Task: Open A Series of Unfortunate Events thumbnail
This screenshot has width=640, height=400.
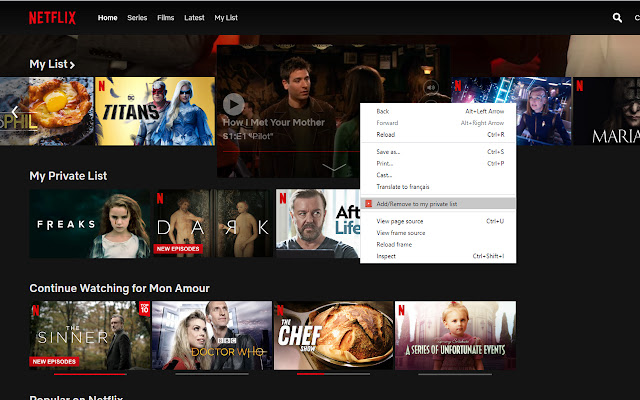Action: pos(456,335)
